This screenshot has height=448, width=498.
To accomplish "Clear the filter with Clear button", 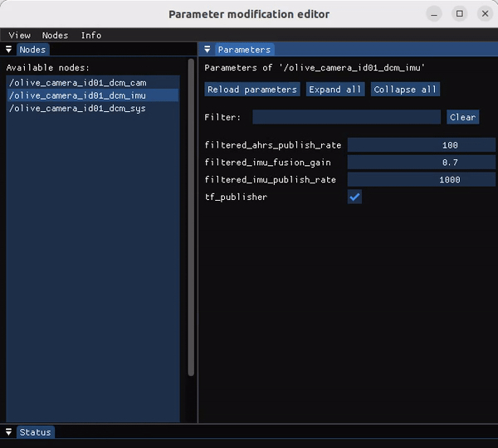I will pos(462,117).
